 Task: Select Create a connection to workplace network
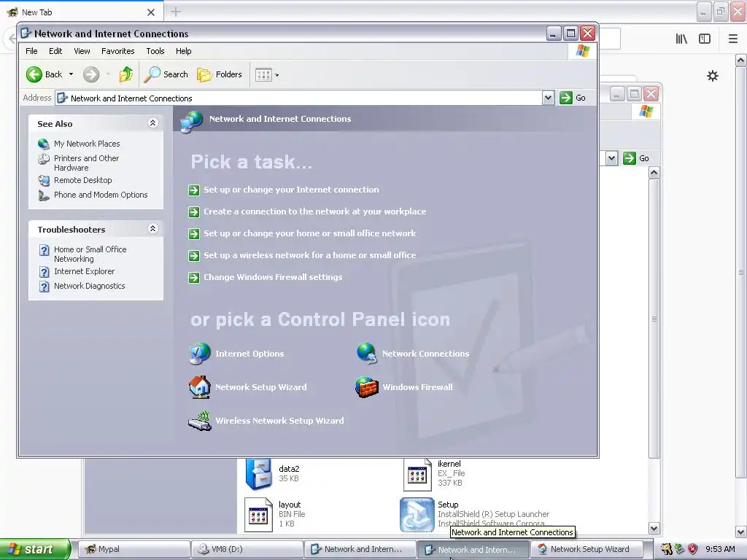(x=315, y=211)
